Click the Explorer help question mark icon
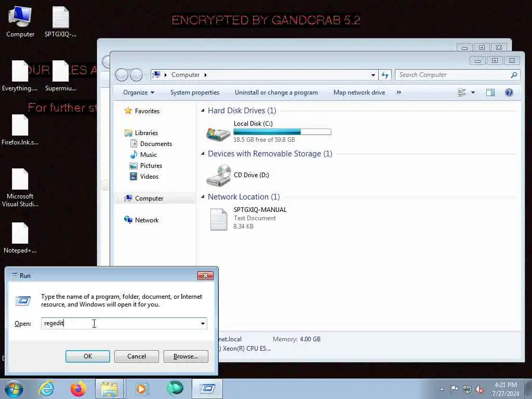Screen dimensions: 532x399 click(509, 92)
